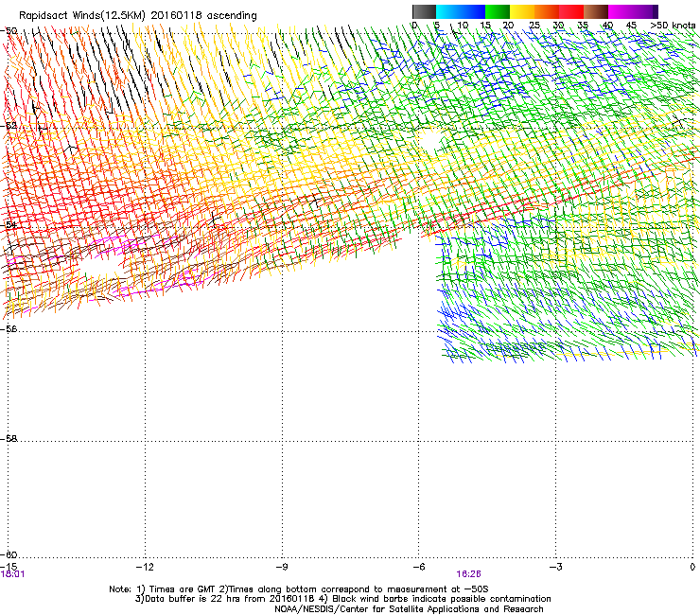Screen dimensions: 700x615
Task: Click the '-52' latitude axis label
Action: [x=9, y=126]
